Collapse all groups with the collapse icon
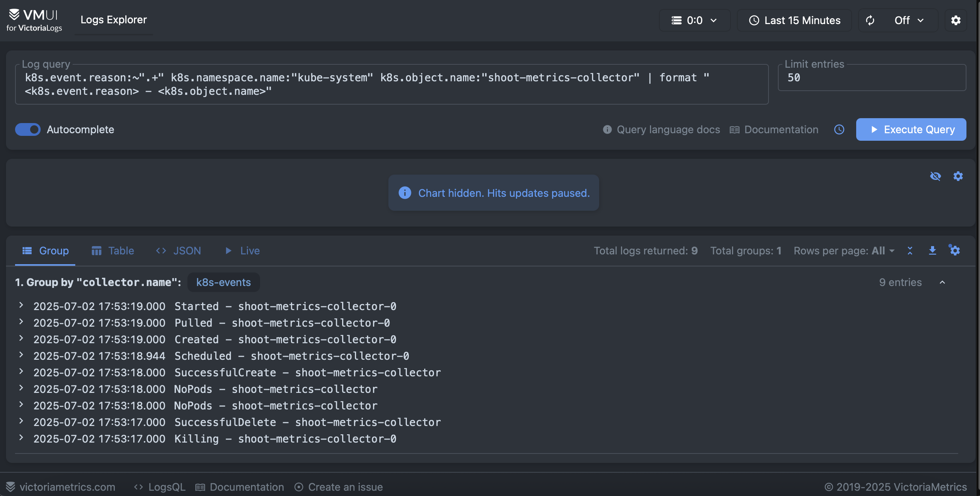Image resolution: width=980 pixels, height=496 pixels. [x=910, y=250]
